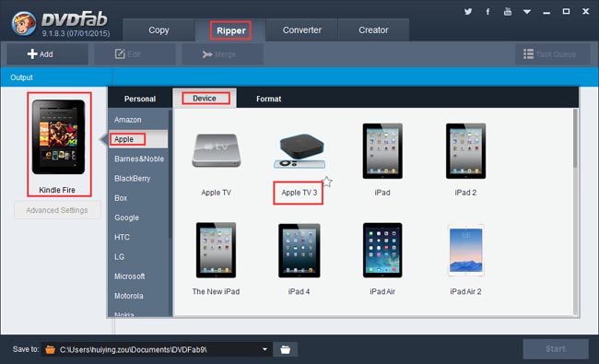This screenshot has height=364, width=599.
Task: Click the Kindle Fire profile thumbnail
Action: [59, 137]
